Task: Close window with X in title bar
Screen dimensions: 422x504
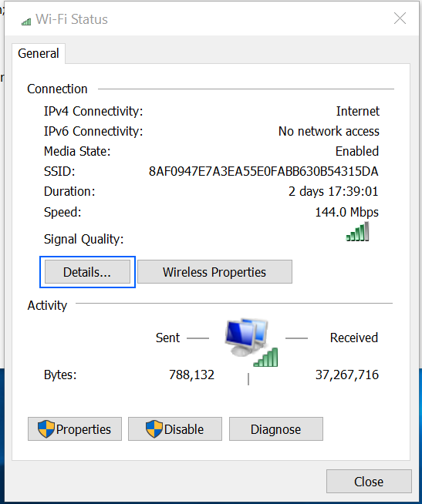Action: tap(400, 18)
